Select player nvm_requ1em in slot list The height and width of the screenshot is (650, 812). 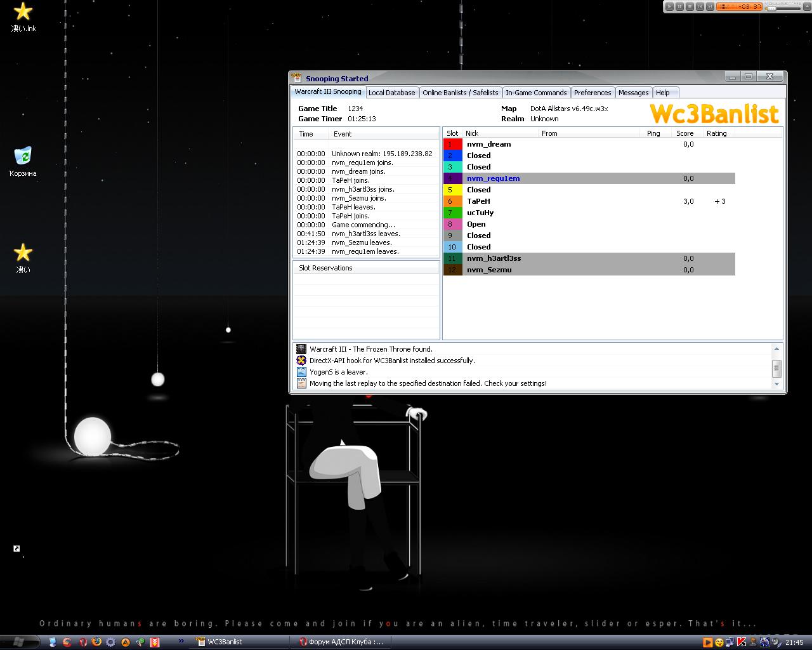tap(493, 178)
